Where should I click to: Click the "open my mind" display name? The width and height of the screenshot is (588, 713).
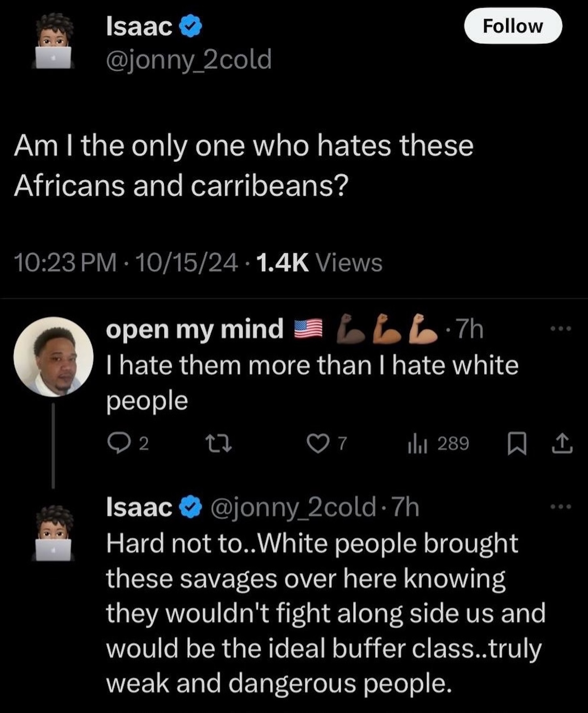click(195, 329)
